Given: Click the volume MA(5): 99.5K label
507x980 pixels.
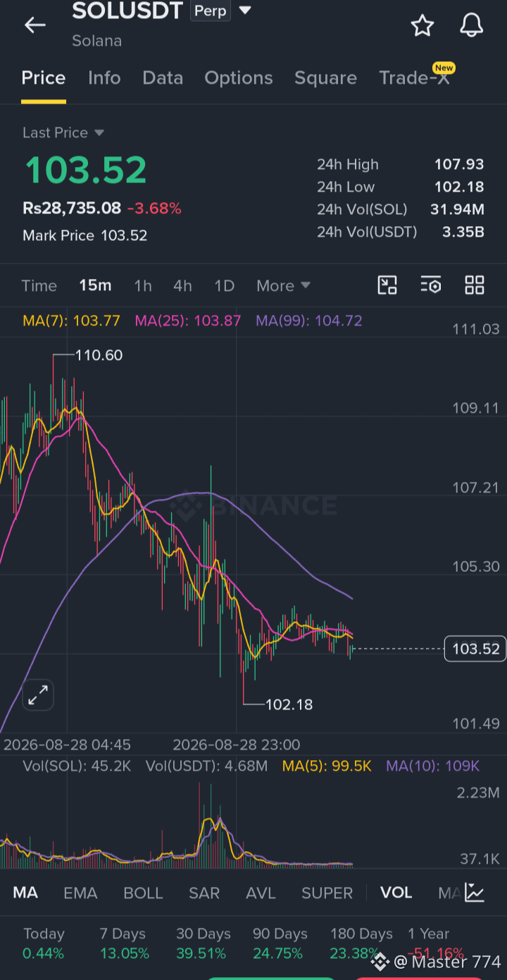Looking at the screenshot, I should click(x=327, y=766).
